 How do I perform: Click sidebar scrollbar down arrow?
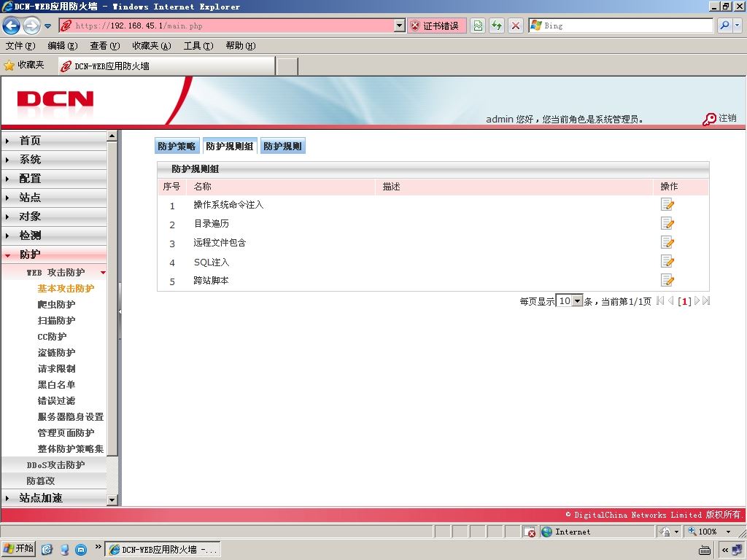pyautogui.click(x=112, y=500)
